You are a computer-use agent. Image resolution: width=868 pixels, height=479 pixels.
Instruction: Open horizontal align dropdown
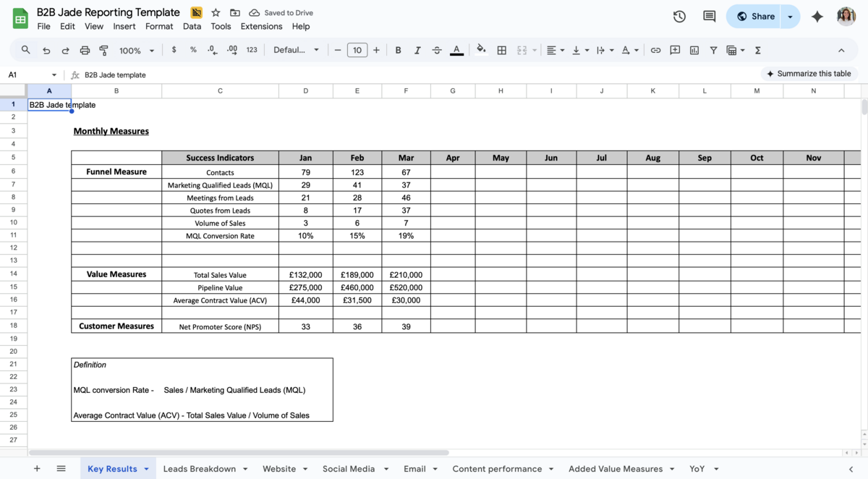[x=556, y=50]
